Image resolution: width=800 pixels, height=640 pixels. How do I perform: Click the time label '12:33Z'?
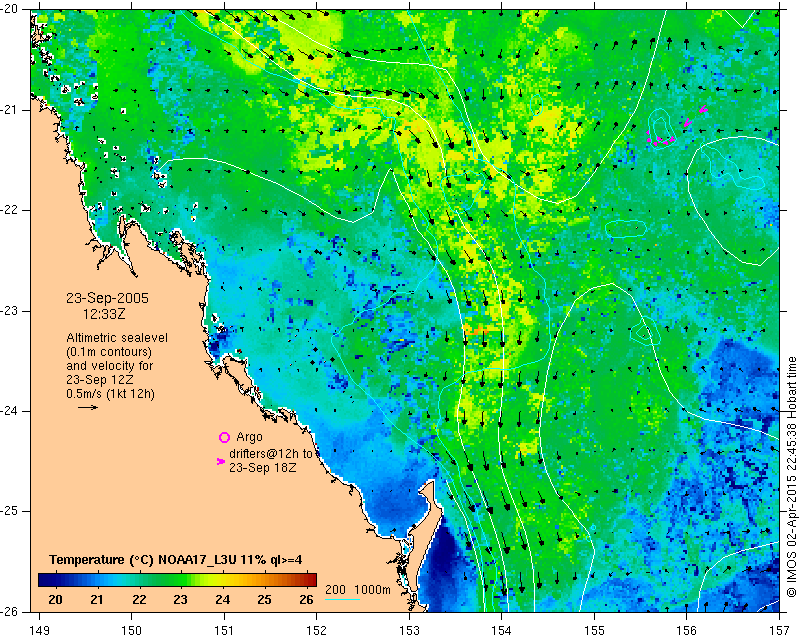pyautogui.click(x=104, y=314)
